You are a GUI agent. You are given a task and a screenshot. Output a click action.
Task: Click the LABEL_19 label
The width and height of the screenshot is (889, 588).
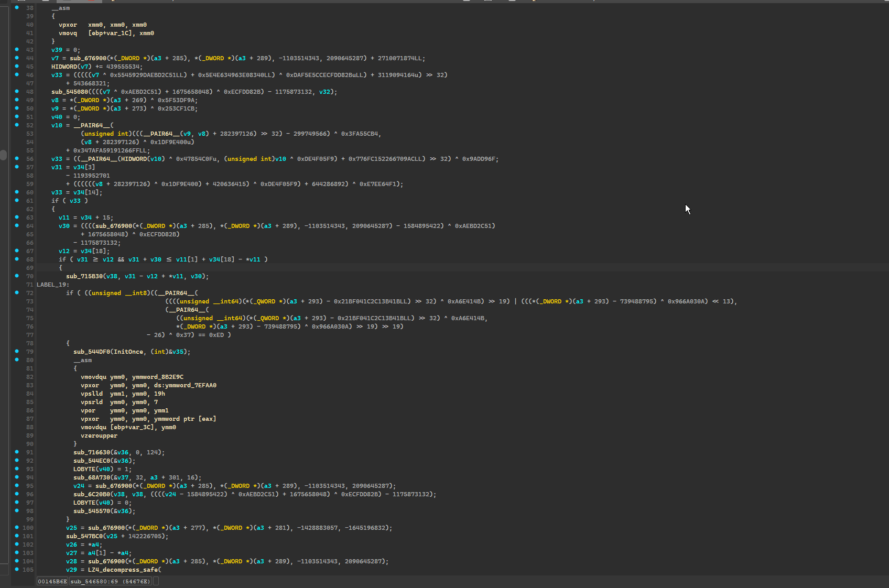(51, 285)
